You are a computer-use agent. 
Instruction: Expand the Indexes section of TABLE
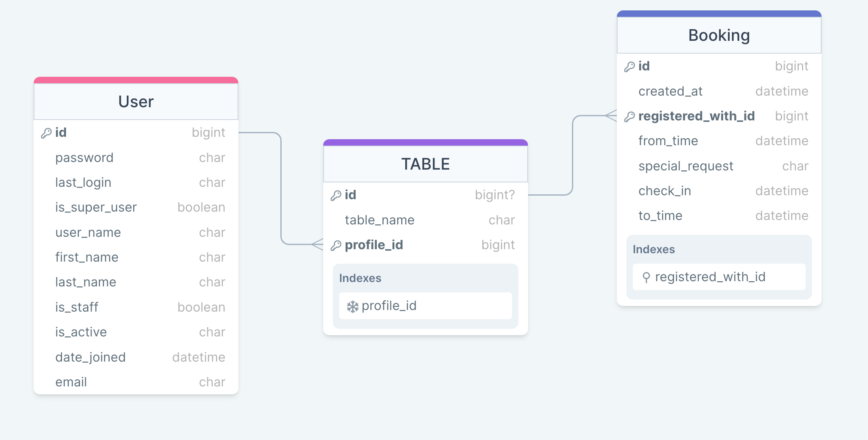click(x=360, y=278)
